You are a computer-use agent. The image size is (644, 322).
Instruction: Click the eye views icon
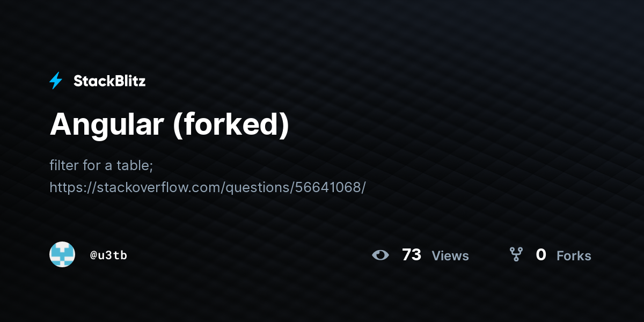(x=380, y=255)
